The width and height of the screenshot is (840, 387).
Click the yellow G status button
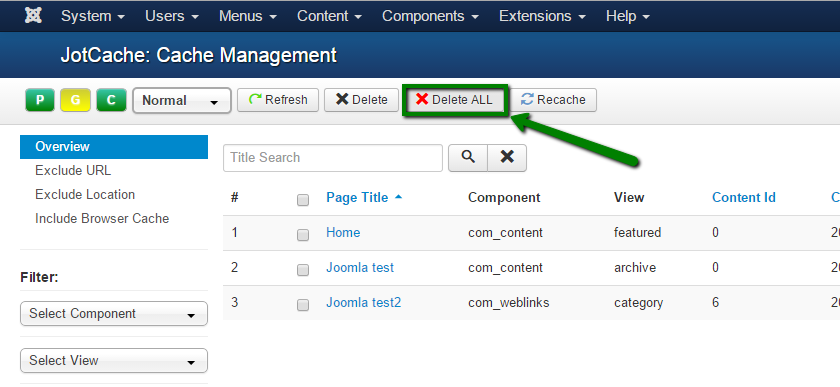point(76,100)
